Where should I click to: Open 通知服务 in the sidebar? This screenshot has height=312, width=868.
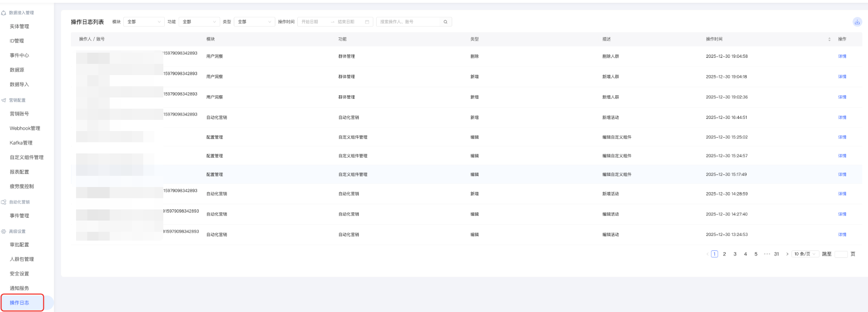tap(20, 288)
